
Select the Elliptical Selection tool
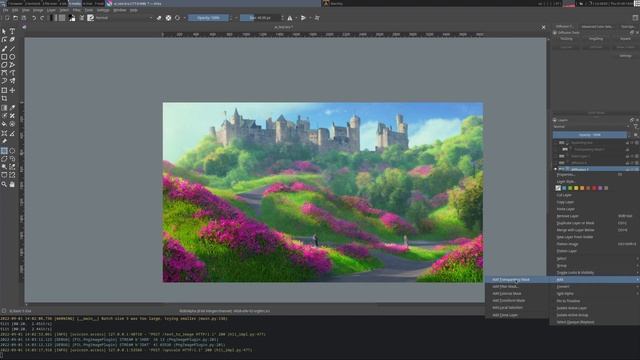(12, 151)
